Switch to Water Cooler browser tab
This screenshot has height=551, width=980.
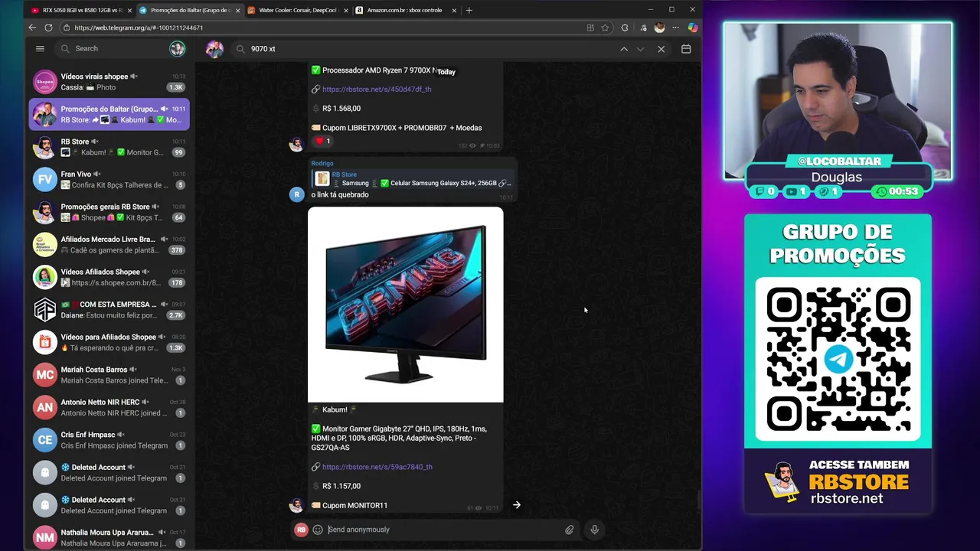pos(299,10)
